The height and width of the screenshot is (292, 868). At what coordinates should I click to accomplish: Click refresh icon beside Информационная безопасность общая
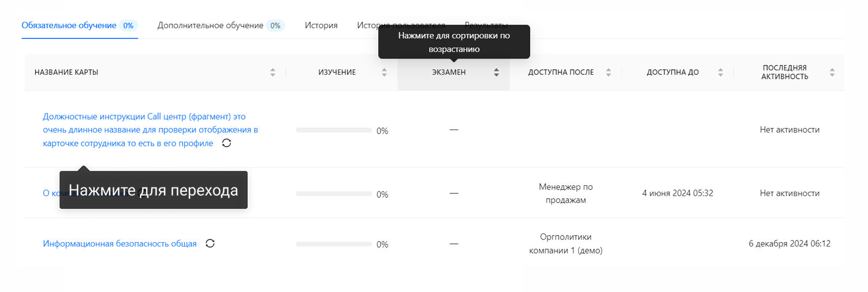tap(210, 243)
